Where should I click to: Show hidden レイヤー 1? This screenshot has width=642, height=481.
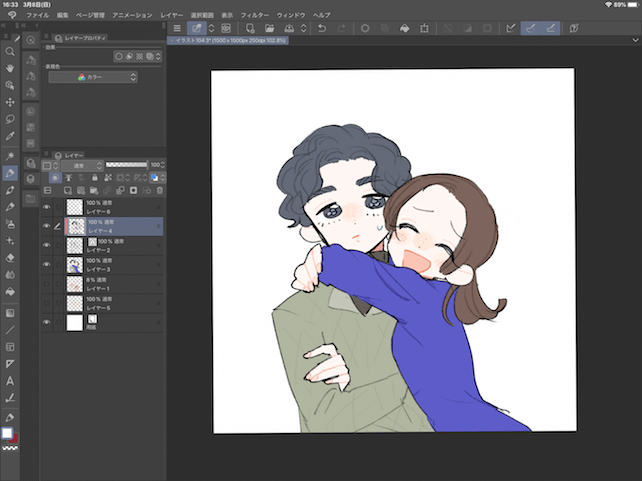point(47,284)
